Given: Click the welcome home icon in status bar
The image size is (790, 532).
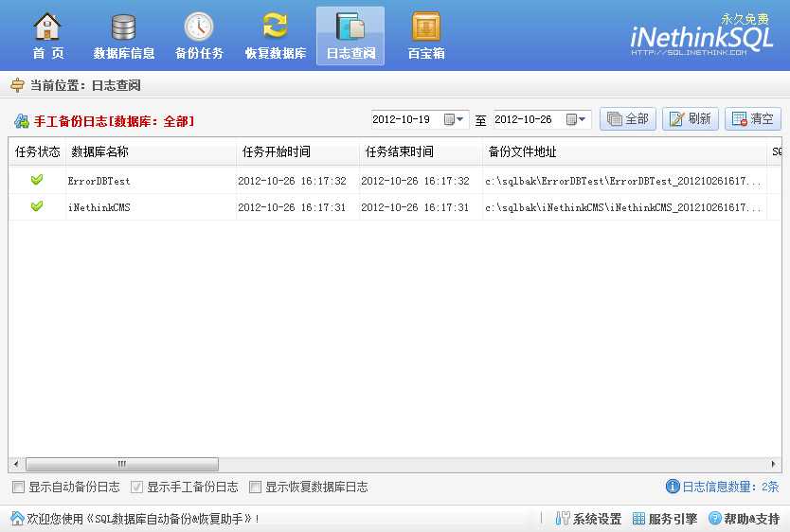Looking at the screenshot, I should click(x=17, y=518).
